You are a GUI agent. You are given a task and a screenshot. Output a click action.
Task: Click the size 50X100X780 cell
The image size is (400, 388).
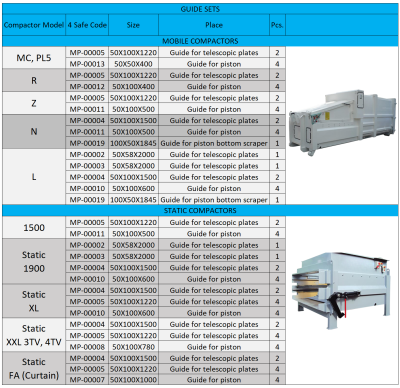[x=133, y=347]
